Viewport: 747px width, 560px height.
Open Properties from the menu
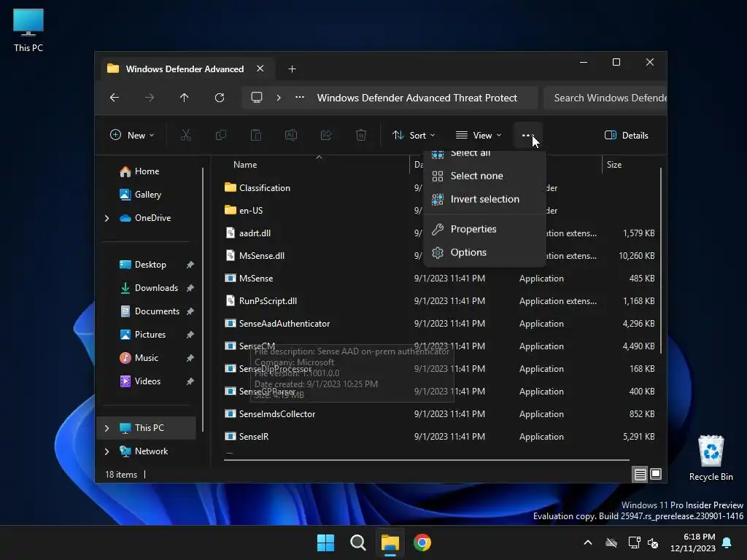(484, 229)
